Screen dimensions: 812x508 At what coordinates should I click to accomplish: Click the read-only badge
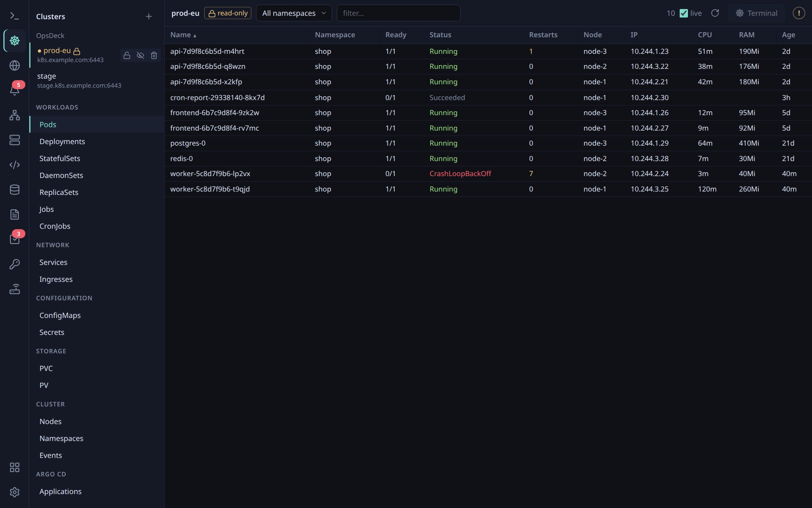point(228,13)
